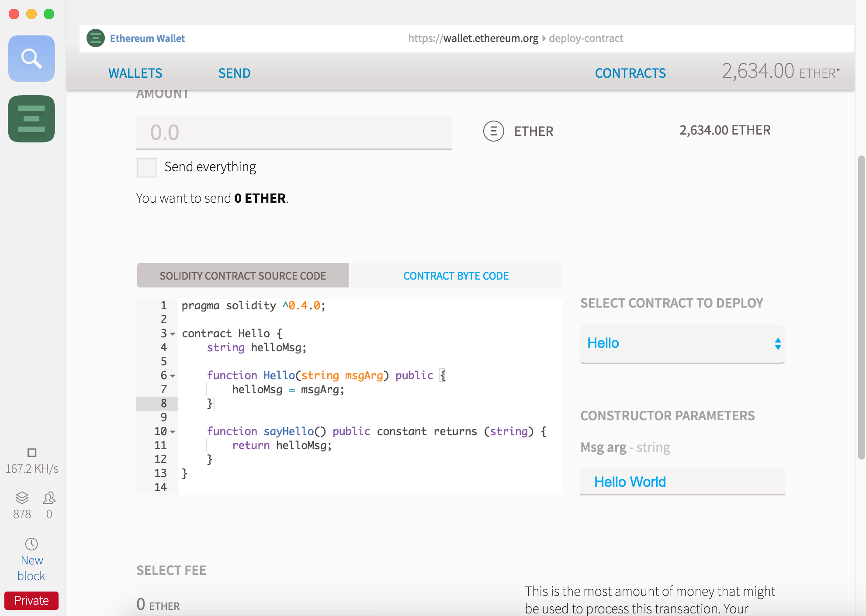This screenshot has height=616, width=866.
Task: Click the block layers icon
Action: coord(22,498)
